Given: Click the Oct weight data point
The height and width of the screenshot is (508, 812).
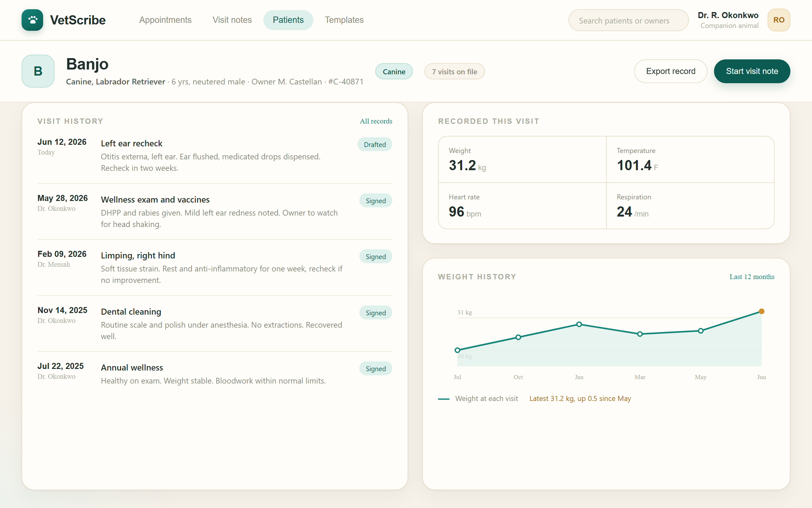Looking at the screenshot, I should pos(518,337).
